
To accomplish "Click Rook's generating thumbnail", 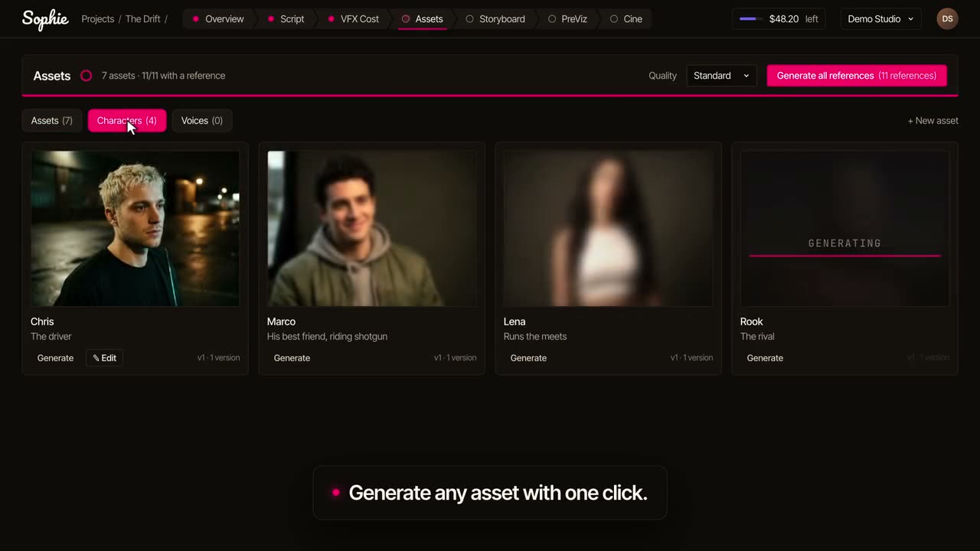I will 844,228.
